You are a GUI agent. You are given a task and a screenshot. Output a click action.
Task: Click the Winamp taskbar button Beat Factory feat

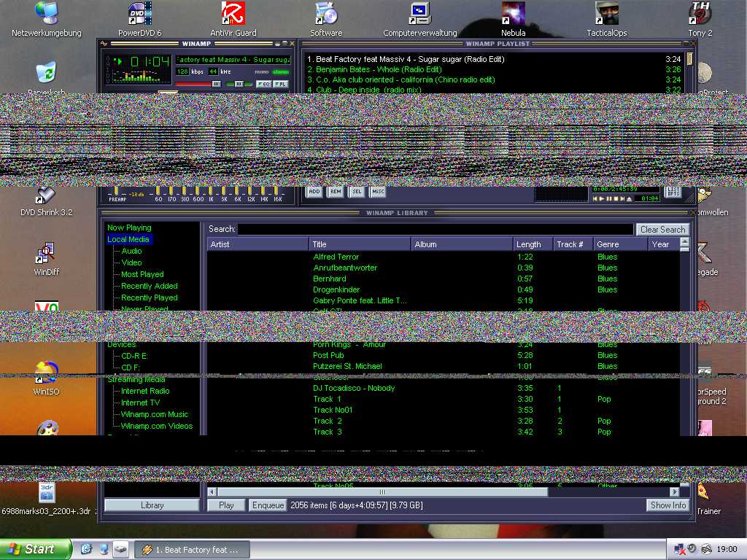point(193,550)
